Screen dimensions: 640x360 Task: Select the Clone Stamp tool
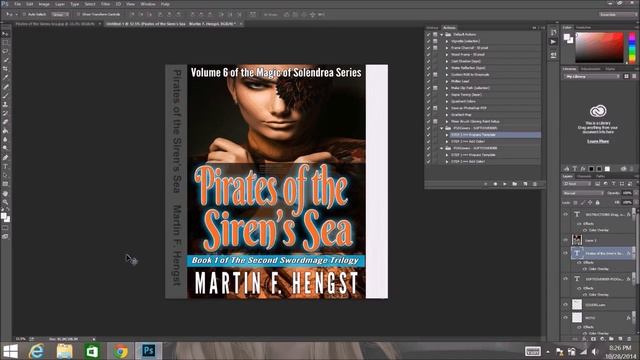(5, 104)
